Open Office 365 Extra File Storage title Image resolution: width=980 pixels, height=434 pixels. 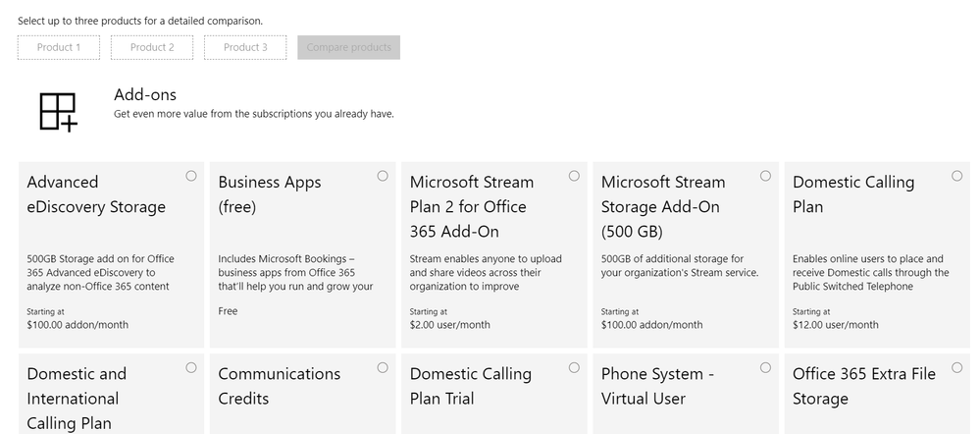(864, 386)
